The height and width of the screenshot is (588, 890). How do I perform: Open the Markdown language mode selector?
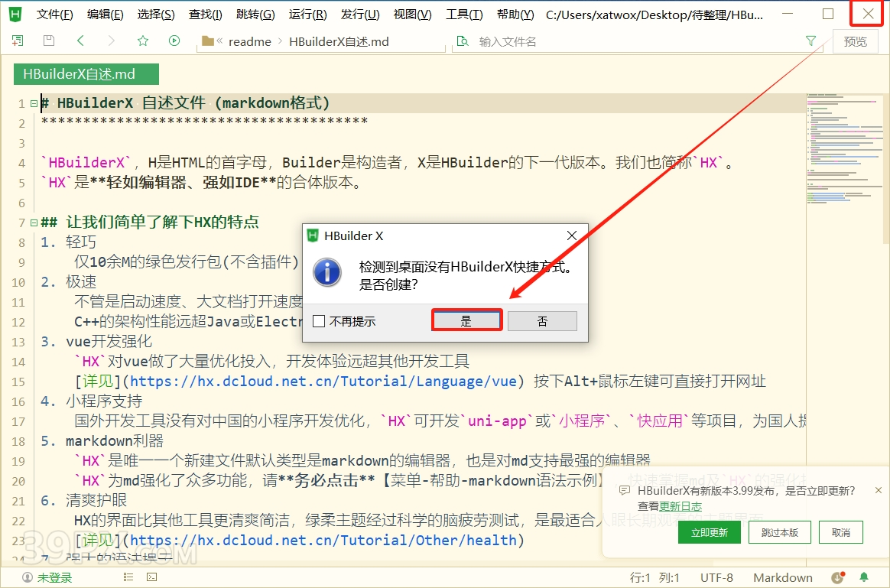point(783,577)
